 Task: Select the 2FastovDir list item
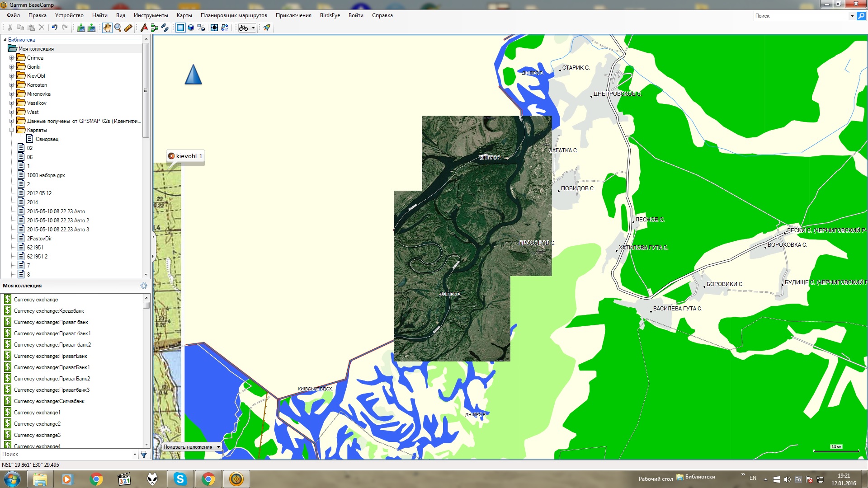[x=39, y=239]
